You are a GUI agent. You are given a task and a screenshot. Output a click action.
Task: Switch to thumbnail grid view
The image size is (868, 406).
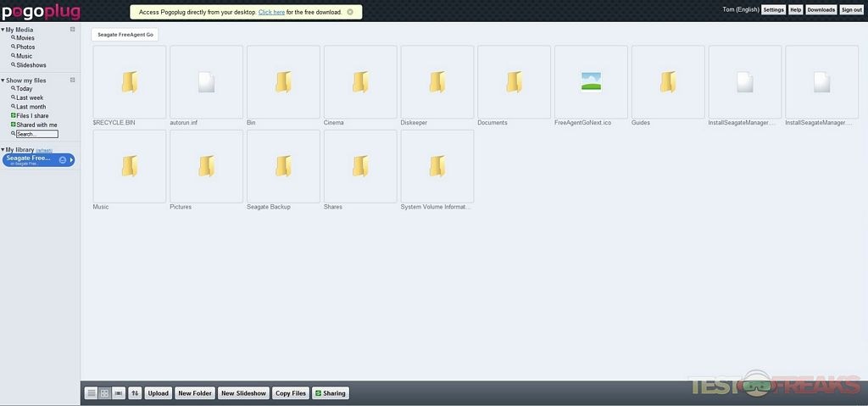click(104, 393)
